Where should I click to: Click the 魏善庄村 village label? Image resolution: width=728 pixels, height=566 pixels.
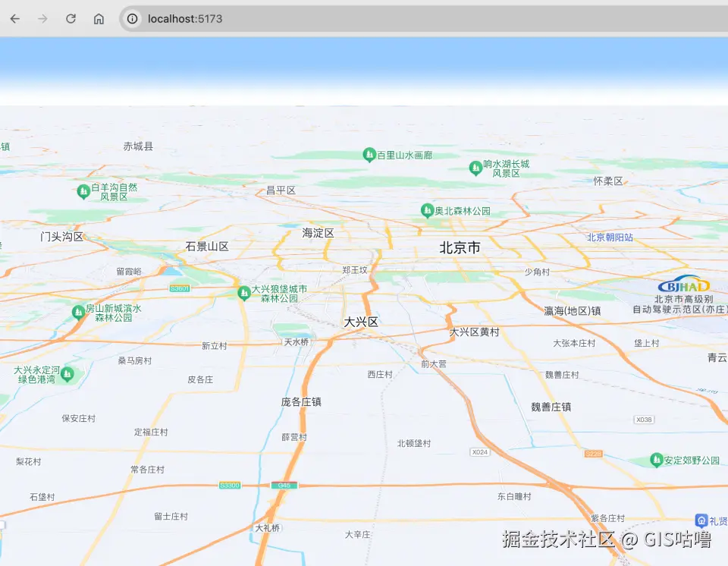[562, 375]
